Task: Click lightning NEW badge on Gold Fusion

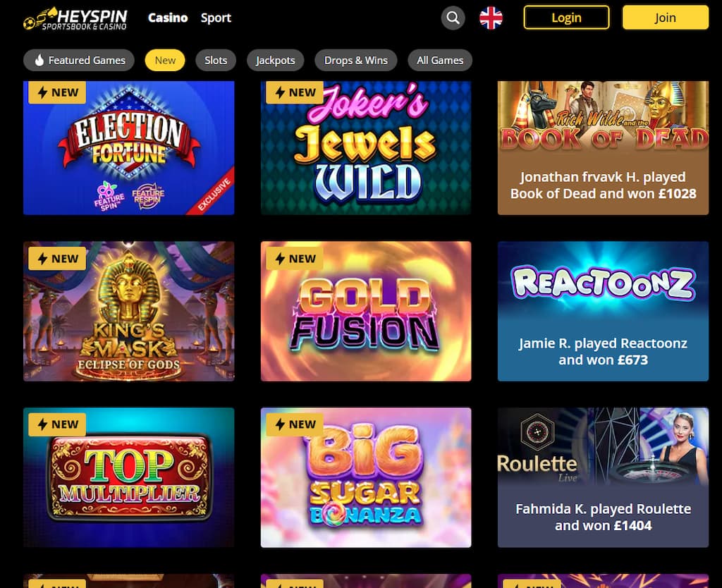Action: tap(295, 258)
